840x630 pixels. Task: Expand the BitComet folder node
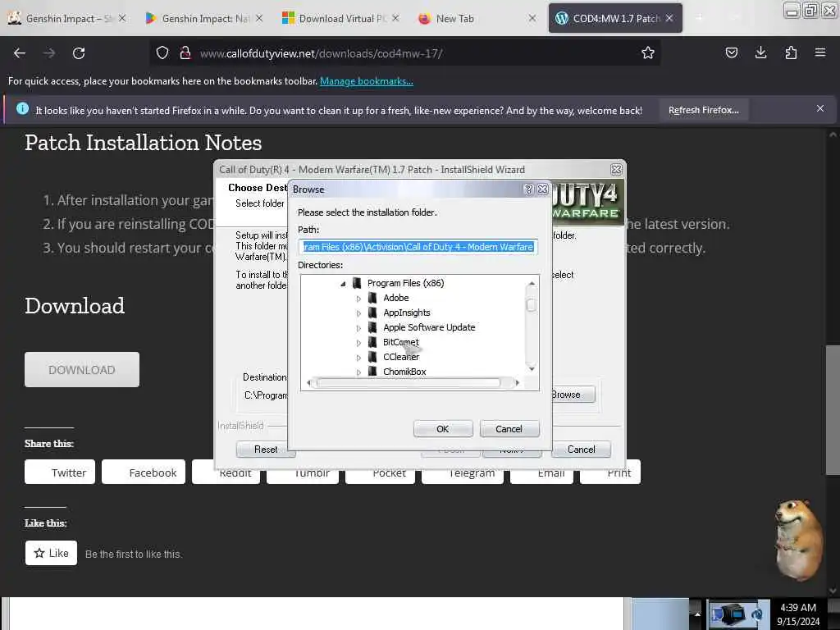coord(358,342)
